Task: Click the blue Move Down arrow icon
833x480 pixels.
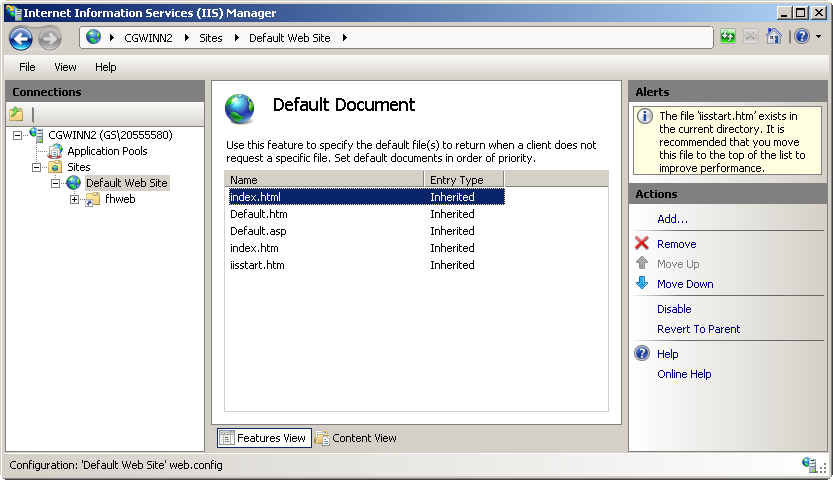Action: pyautogui.click(x=642, y=282)
